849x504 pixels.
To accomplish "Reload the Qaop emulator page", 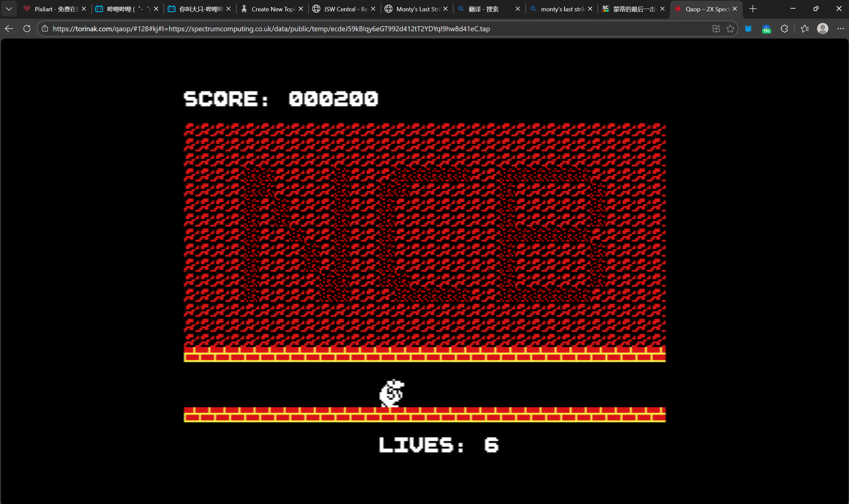I will pos(27,29).
